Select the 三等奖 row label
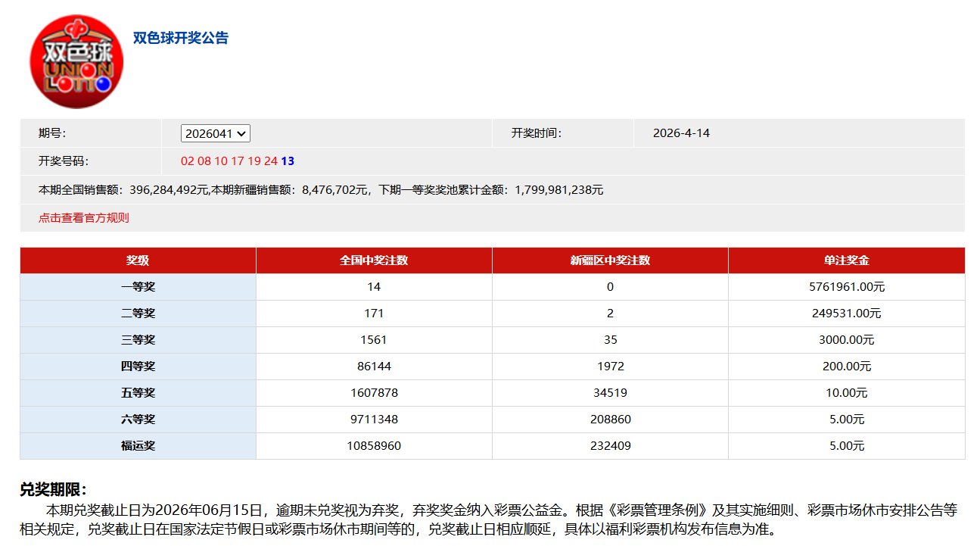Viewport: 980px width, 546px height. tap(138, 340)
